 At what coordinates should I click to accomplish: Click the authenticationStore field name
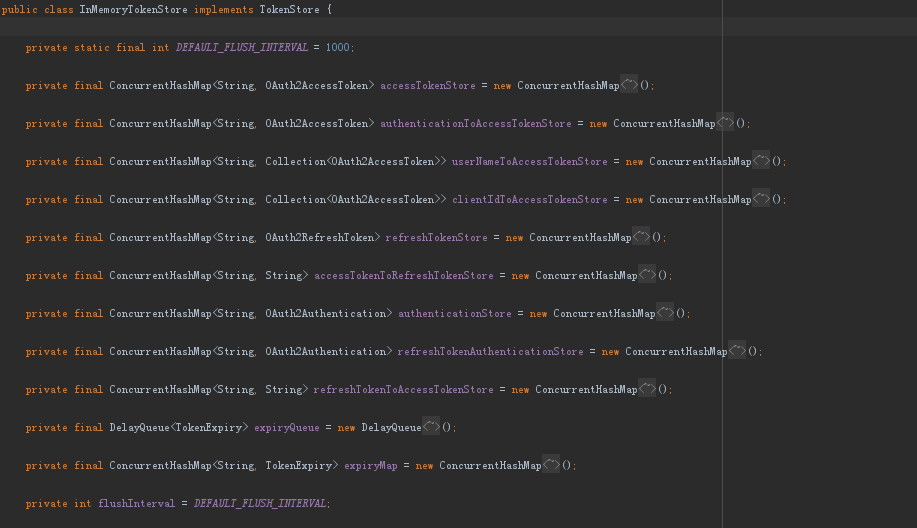point(455,313)
